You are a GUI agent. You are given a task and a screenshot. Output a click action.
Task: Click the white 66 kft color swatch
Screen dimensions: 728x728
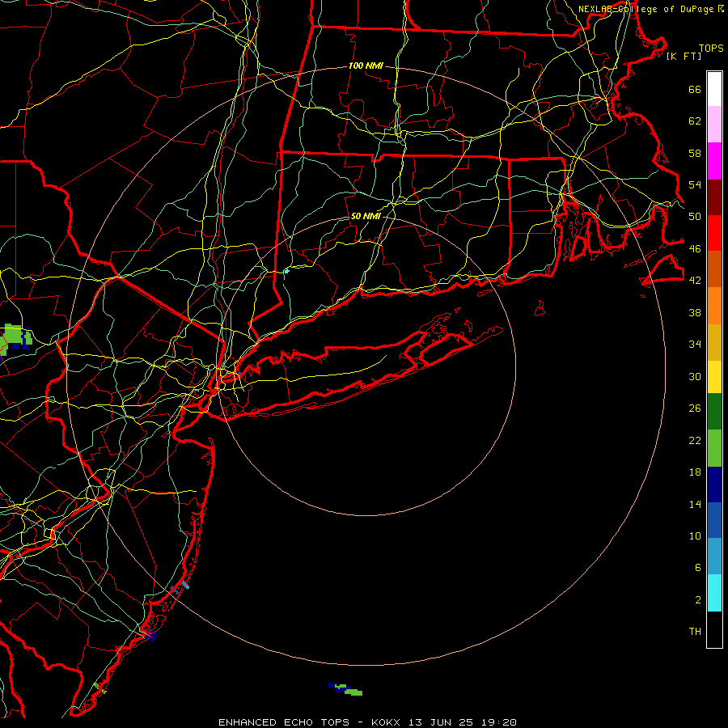click(x=714, y=89)
